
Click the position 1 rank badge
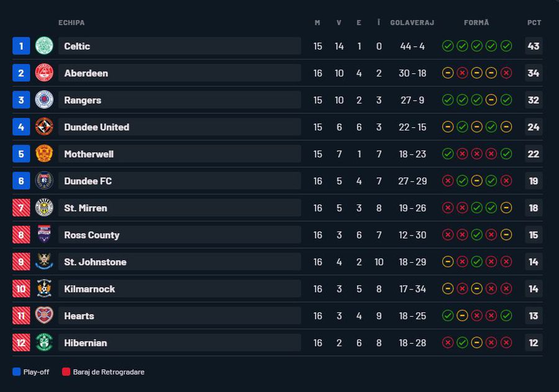21,46
